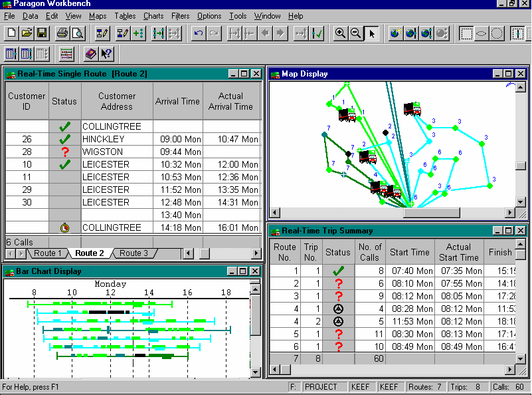Select the 08:30 Mon start time cell
This screenshot has height=395, width=532.
pyautogui.click(x=410, y=334)
